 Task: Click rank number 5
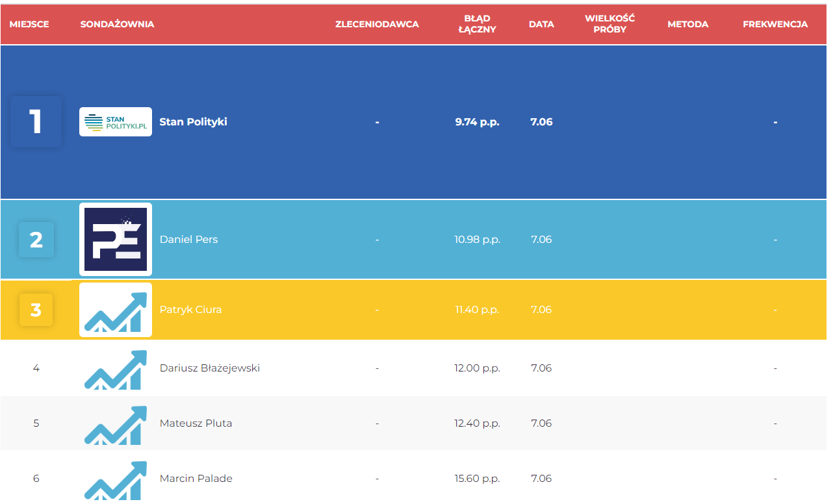(x=36, y=423)
